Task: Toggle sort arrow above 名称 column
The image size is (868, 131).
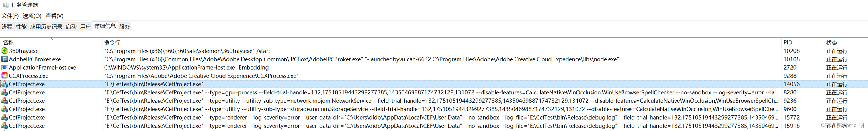Action: pos(51,39)
